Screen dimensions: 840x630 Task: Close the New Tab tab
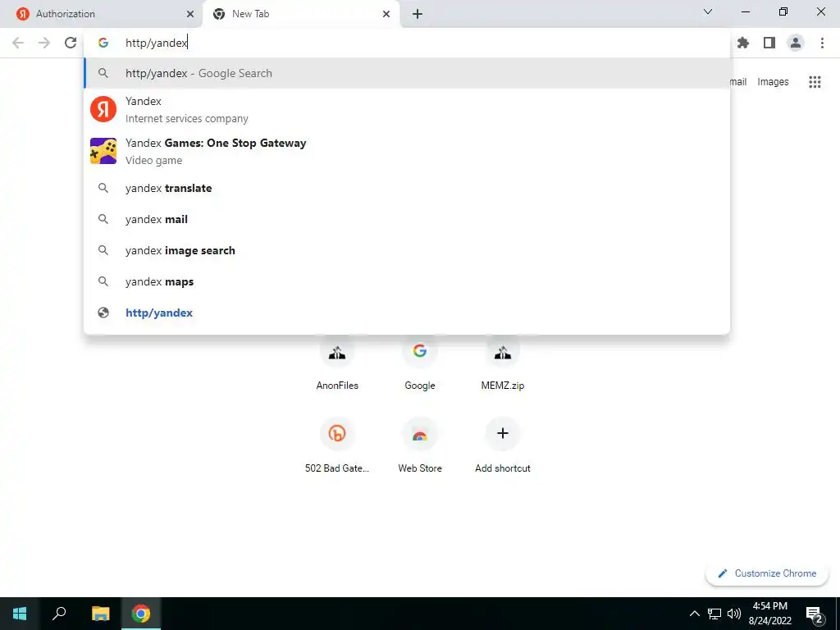pyautogui.click(x=386, y=14)
